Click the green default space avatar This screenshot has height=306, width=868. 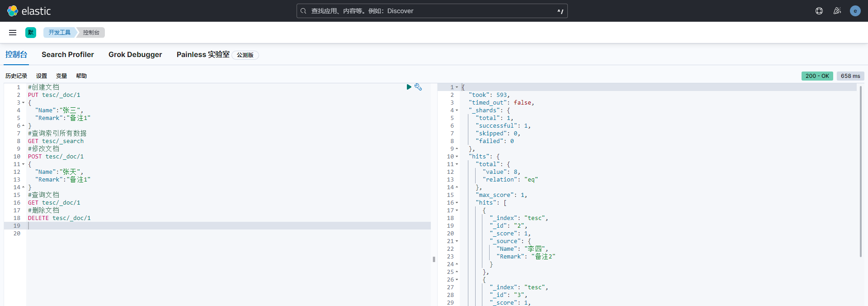[31, 33]
